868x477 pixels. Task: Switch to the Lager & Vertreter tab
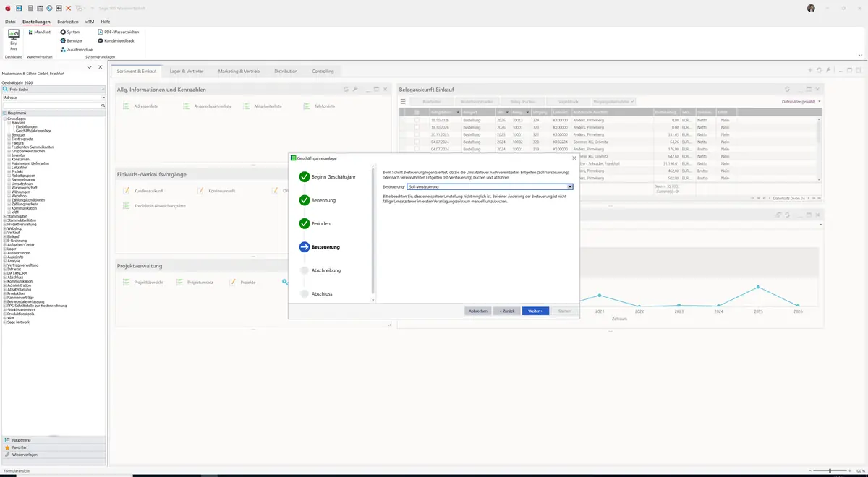tap(187, 72)
